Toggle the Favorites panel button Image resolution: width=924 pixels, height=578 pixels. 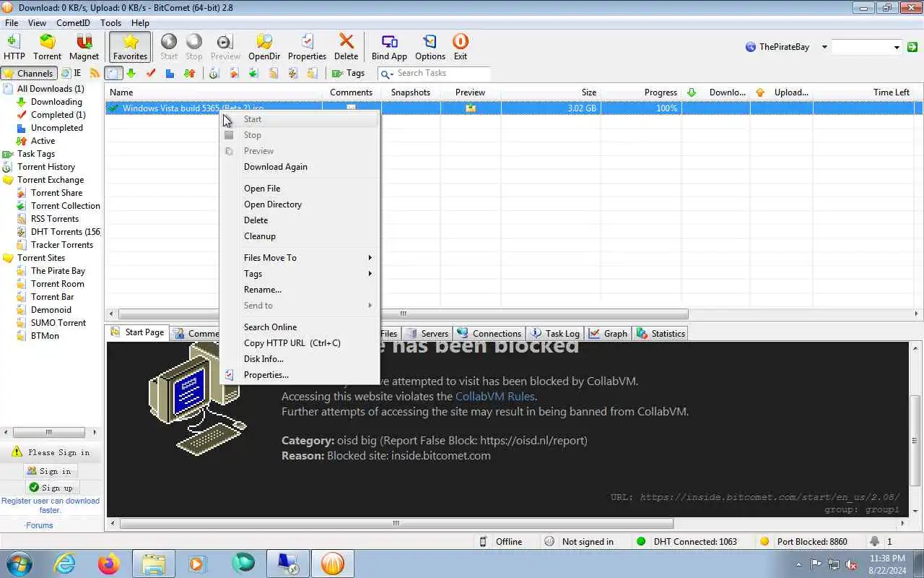pos(131,47)
